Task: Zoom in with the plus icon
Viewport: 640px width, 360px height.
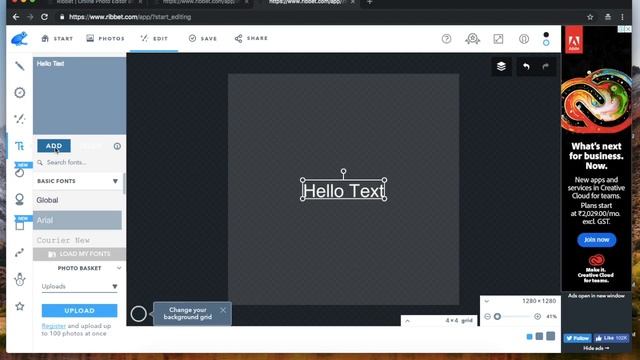Action: coord(538,316)
